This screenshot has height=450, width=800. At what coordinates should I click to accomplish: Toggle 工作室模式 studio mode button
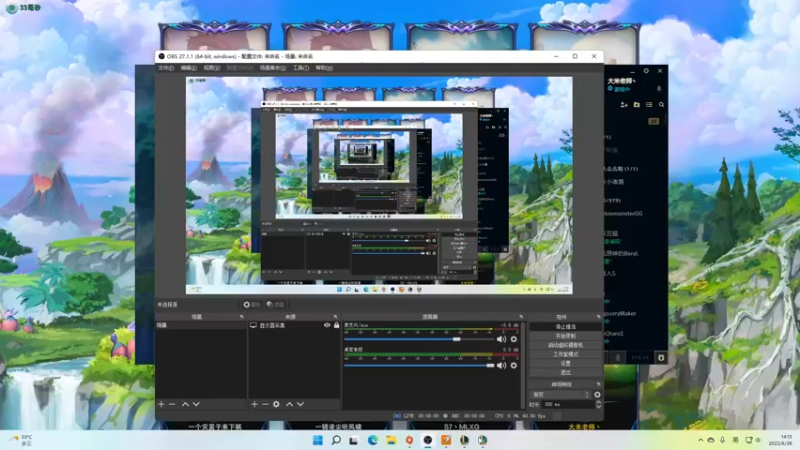(x=565, y=354)
